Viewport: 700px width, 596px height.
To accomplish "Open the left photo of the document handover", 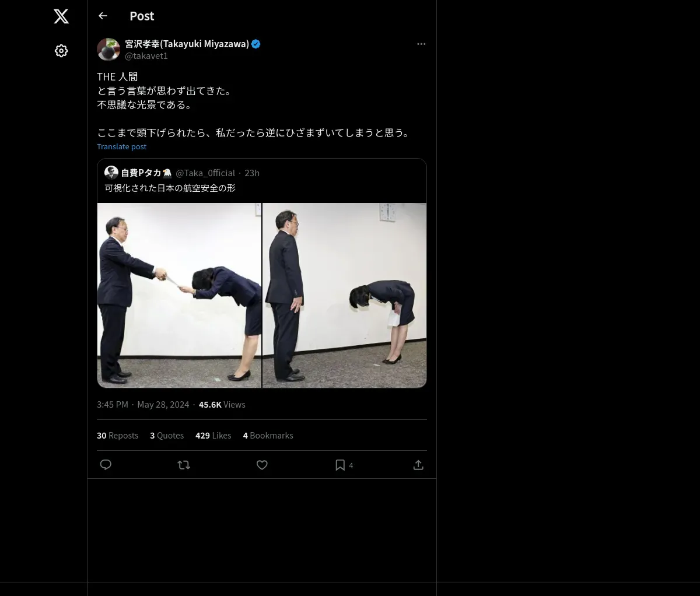I will pyautogui.click(x=179, y=295).
